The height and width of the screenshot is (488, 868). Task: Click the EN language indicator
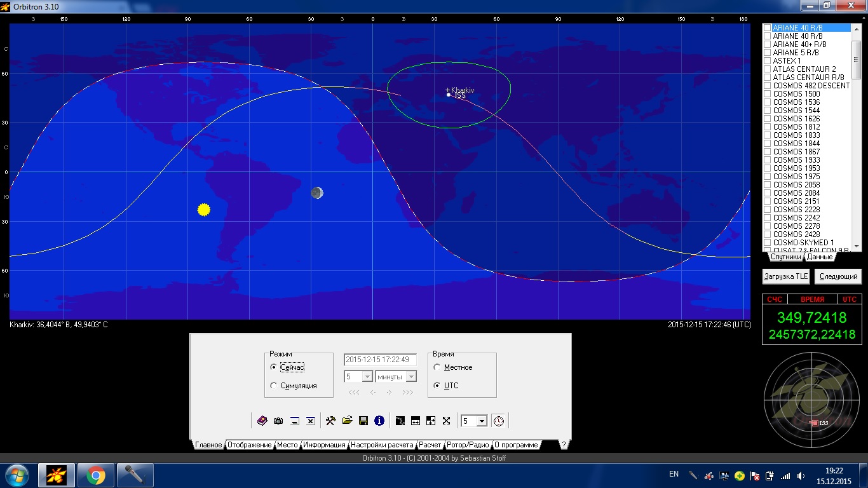[674, 474]
